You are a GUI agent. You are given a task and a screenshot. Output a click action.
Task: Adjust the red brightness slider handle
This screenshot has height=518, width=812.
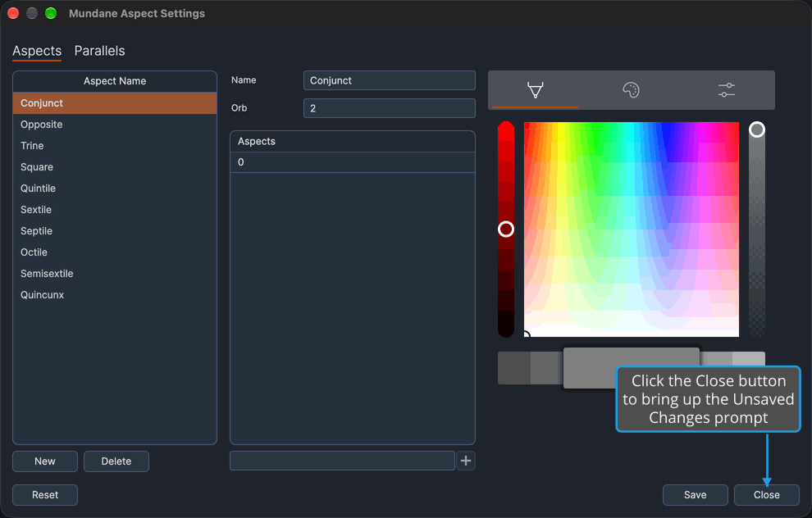click(x=506, y=229)
